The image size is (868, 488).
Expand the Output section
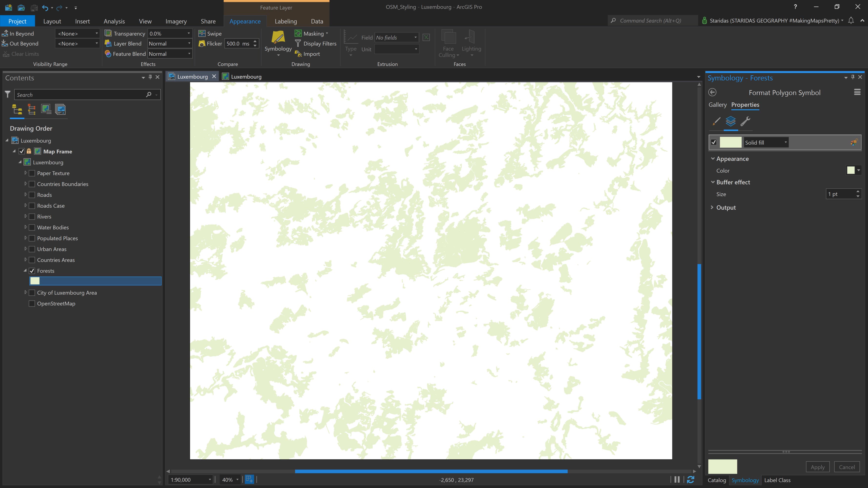712,207
